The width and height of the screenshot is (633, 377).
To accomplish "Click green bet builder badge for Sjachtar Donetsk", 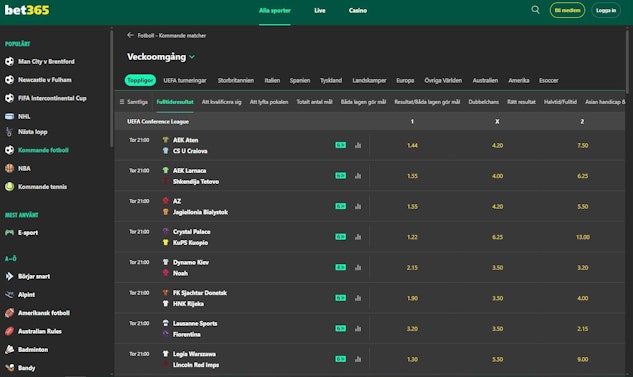I will (x=341, y=298).
